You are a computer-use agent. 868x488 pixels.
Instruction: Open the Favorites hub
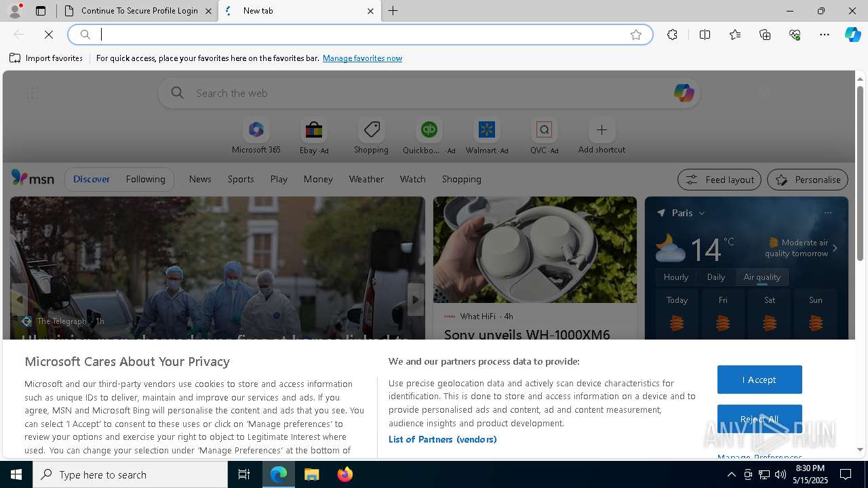735,35
